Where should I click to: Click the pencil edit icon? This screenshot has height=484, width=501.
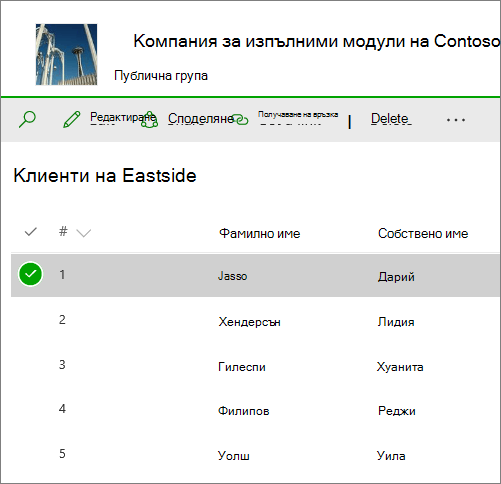pos(72,119)
